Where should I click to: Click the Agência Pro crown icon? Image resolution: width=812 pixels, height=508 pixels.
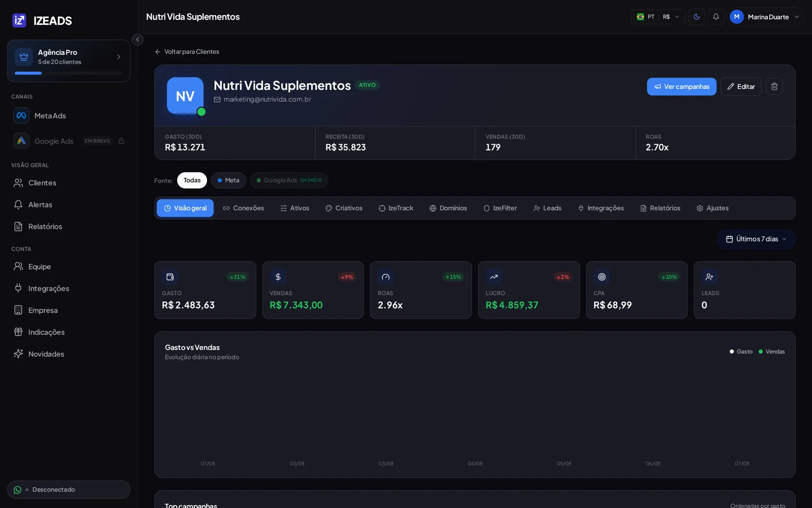click(x=24, y=57)
